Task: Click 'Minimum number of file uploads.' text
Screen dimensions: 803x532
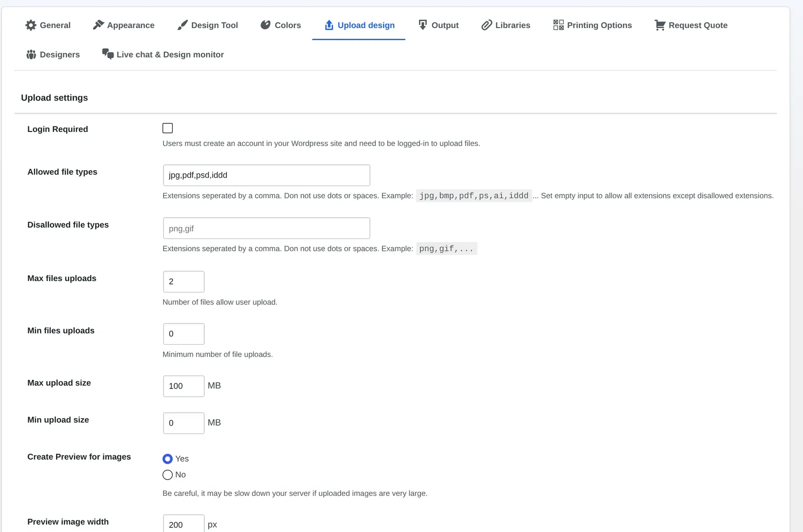Action: click(x=218, y=354)
